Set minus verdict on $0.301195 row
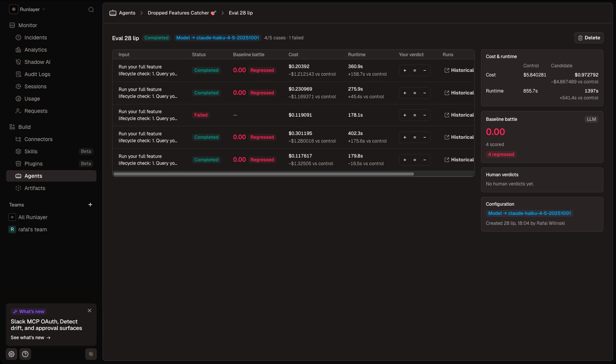 point(425,137)
